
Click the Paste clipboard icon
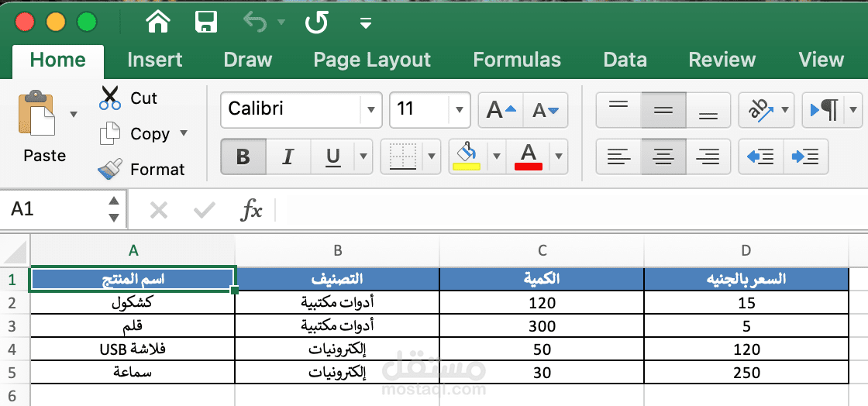pyautogui.click(x=37, y=112)
